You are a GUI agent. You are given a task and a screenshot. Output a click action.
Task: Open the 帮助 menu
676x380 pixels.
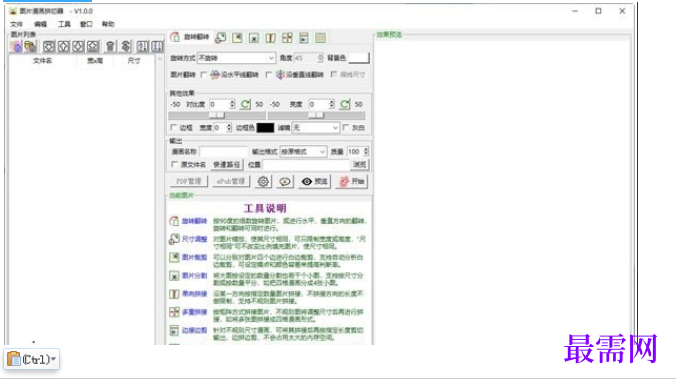[108, 24]
